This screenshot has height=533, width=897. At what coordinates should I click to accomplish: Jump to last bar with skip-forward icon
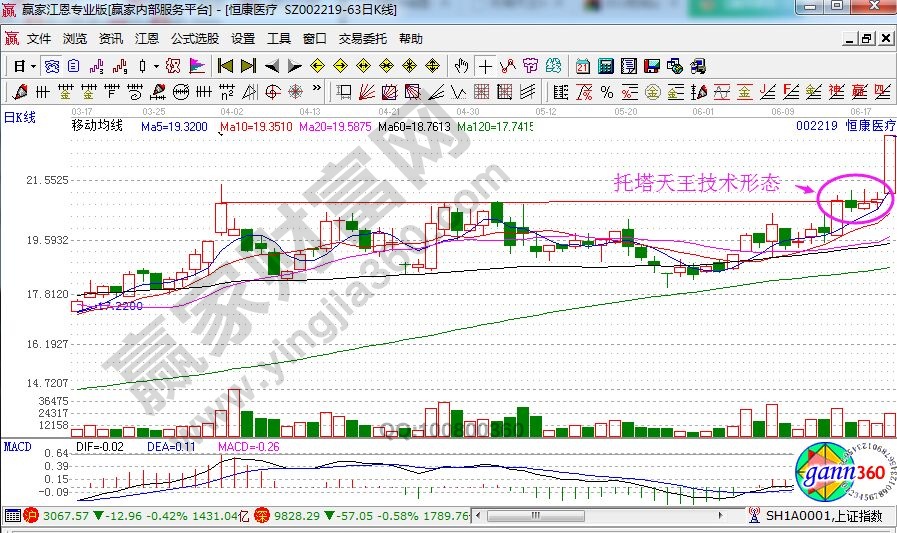coord(248,66)
